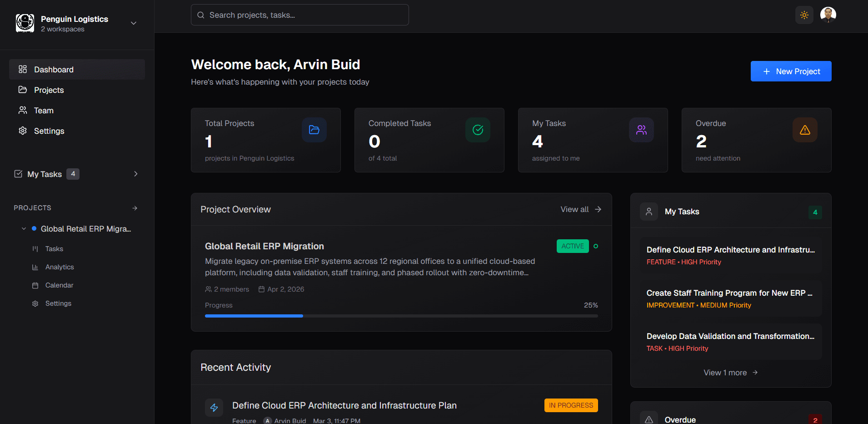The image size is (868, 424).
Task: Open the user profile avatar
Action: tap(828, 15)
